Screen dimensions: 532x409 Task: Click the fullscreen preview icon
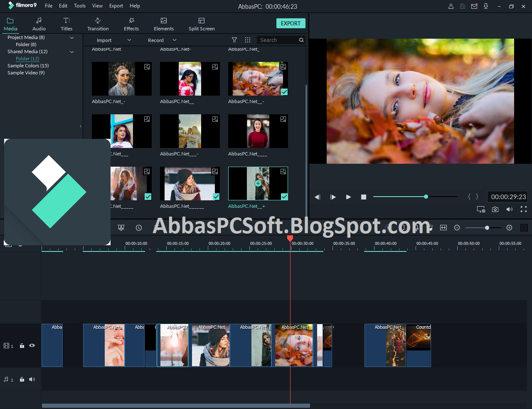523,209
